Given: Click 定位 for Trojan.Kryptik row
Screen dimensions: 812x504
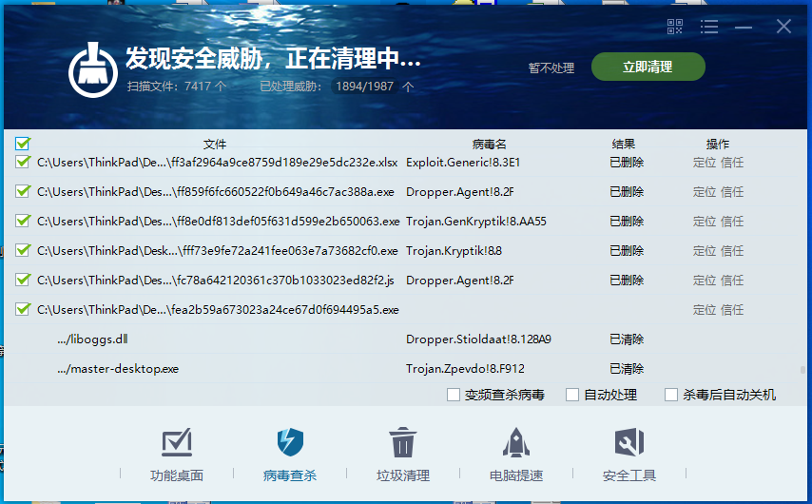Looking at the screenshot, I should 705,251.
